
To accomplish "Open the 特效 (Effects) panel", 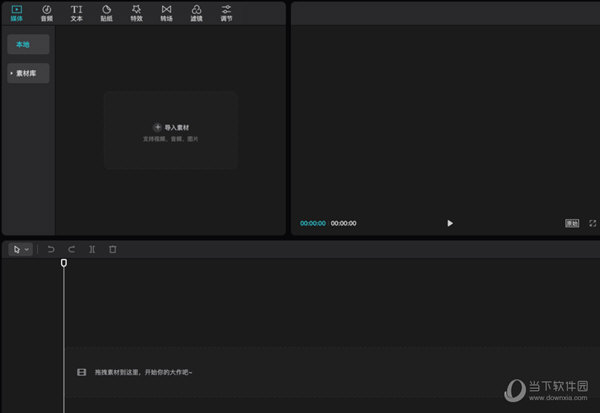I will [136, 13].
